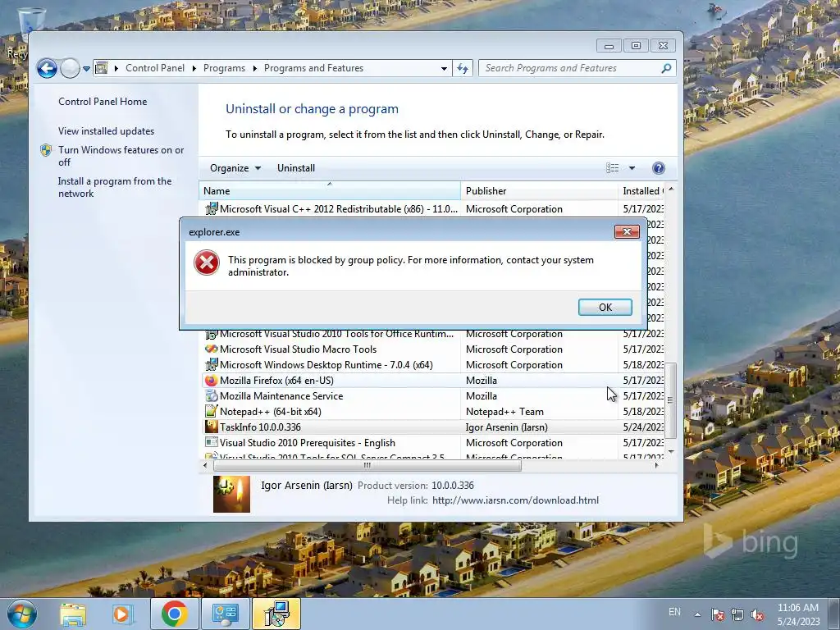The width and height of the screenshot is (840, 630).
Task: Click the Notepad++ program icon
Action: [211, 412]
